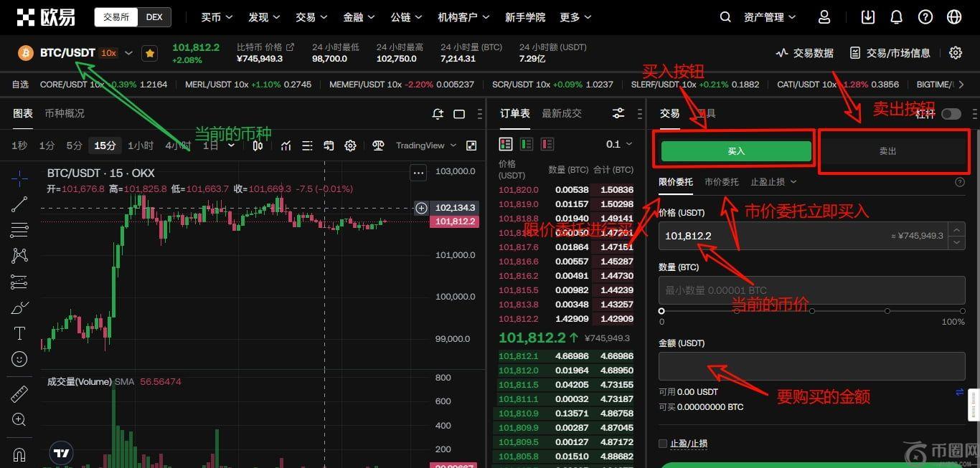The height and width of the screenshot is (468, 980).
Task: Switch to the DEX tab
Action: click(154, 17)
